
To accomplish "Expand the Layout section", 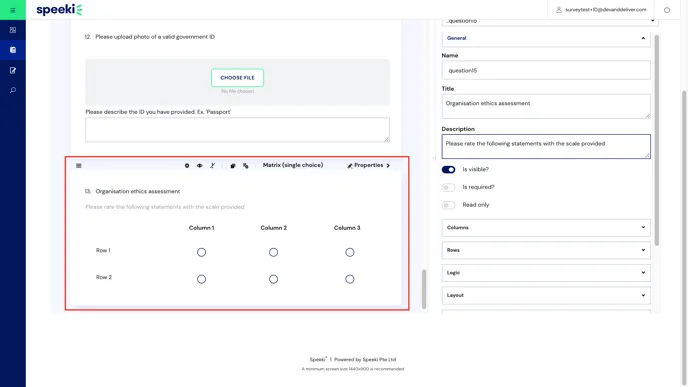I will click(546, 295).
